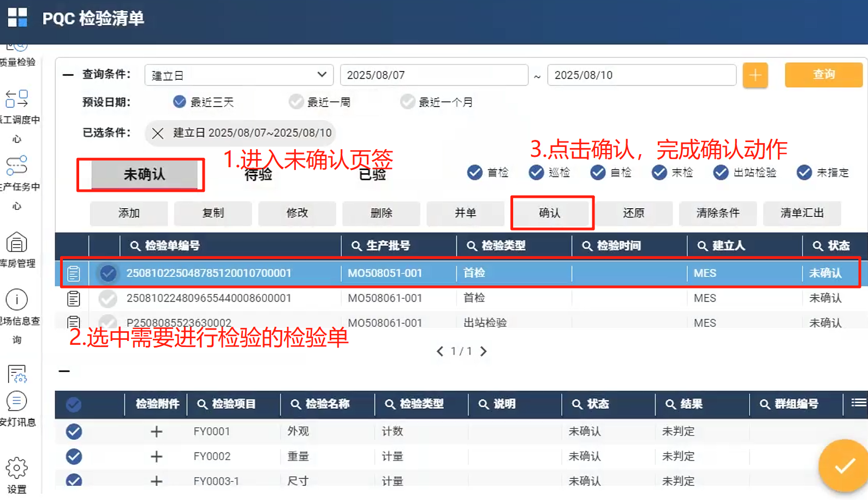Click 修改 button
Screen dimensions: 868x500
[297, 213]
